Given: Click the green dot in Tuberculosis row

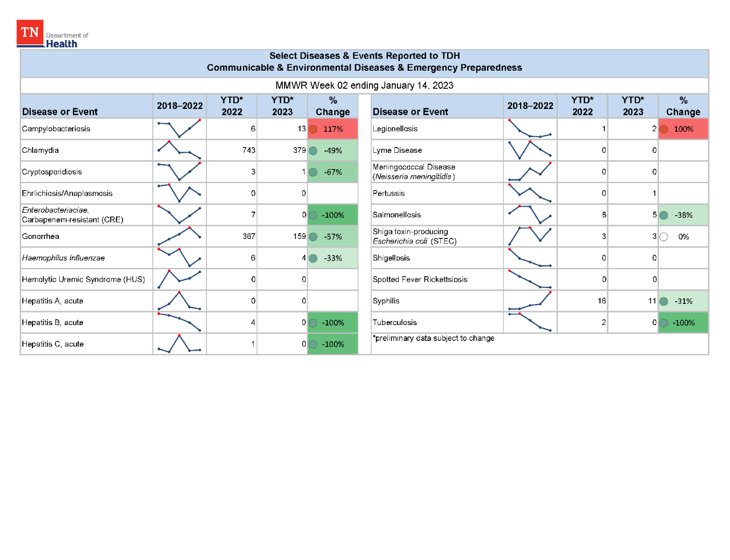Looking at the screenshot, I should 664,323.
